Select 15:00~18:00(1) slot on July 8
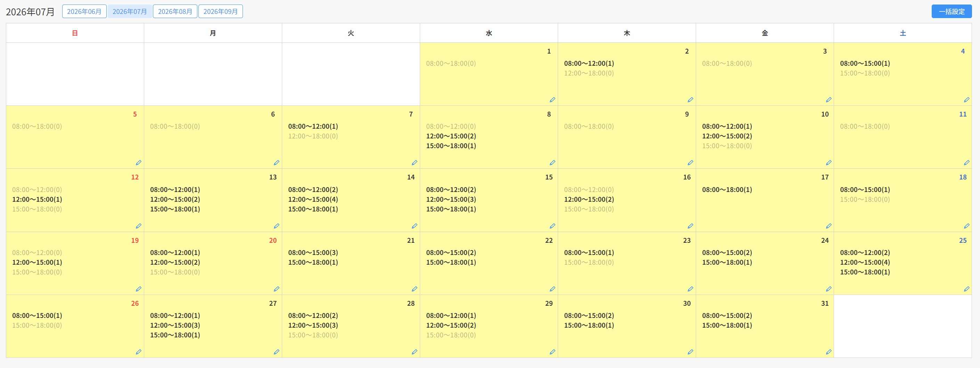This screenshot has width=980, height=368. pyautogui.click(x=451, y=146)
